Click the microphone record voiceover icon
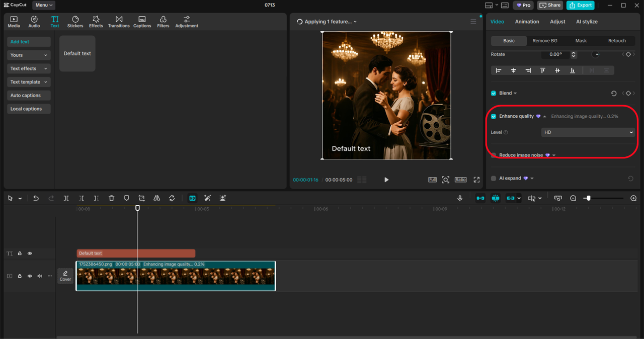This screenshot has width=644, height=339. (459, 198)
